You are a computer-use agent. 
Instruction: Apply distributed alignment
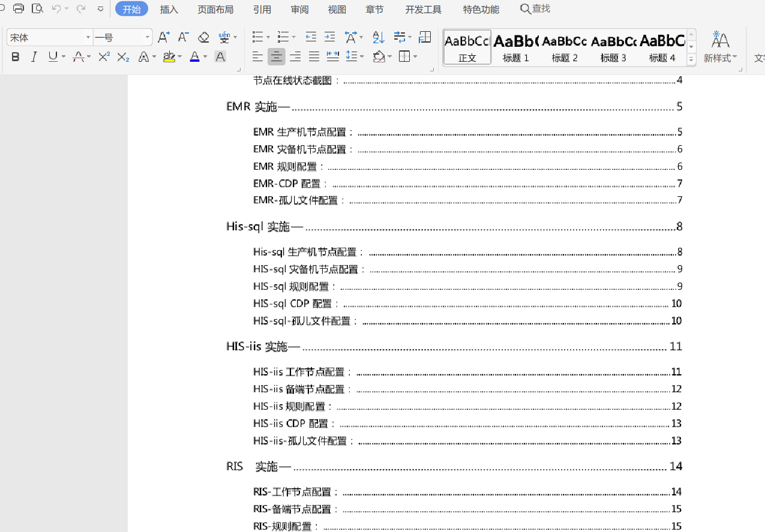tap(332, 57)
